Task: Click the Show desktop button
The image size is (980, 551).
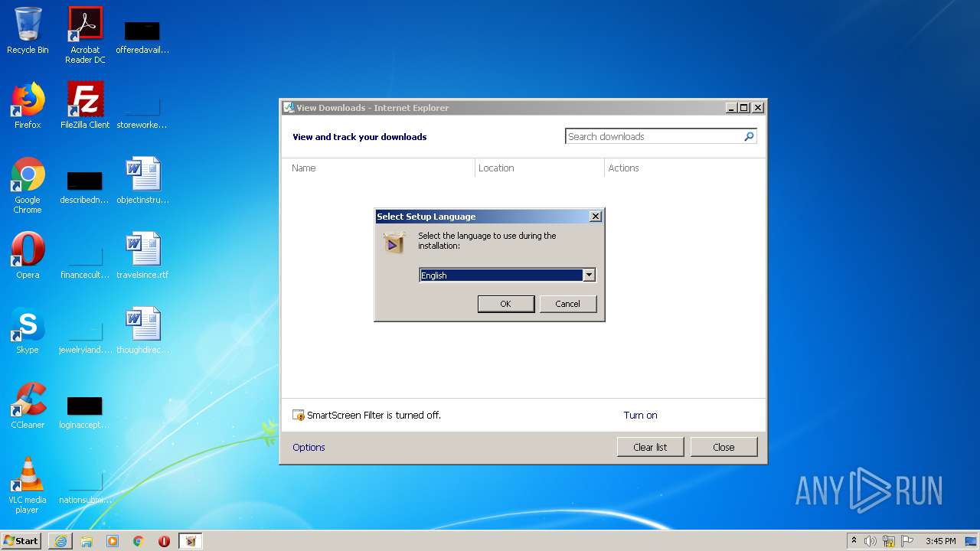Action: click(x=972, y=541)
